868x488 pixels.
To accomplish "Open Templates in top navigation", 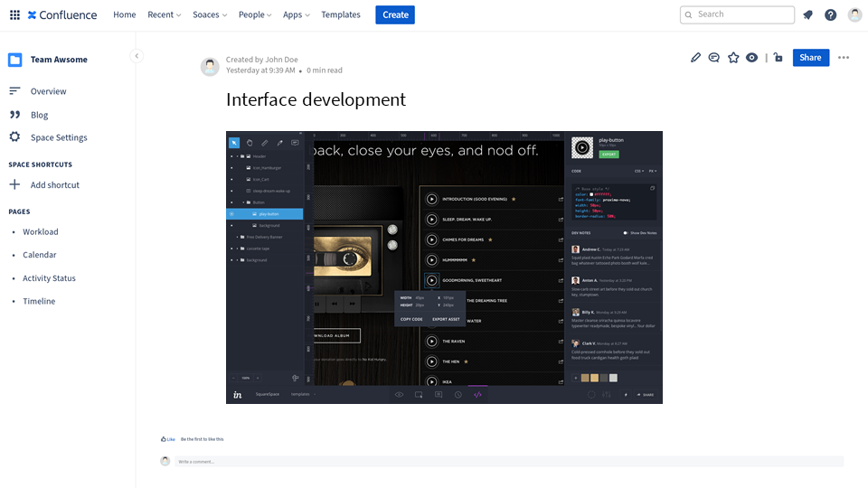I will 341,15.
